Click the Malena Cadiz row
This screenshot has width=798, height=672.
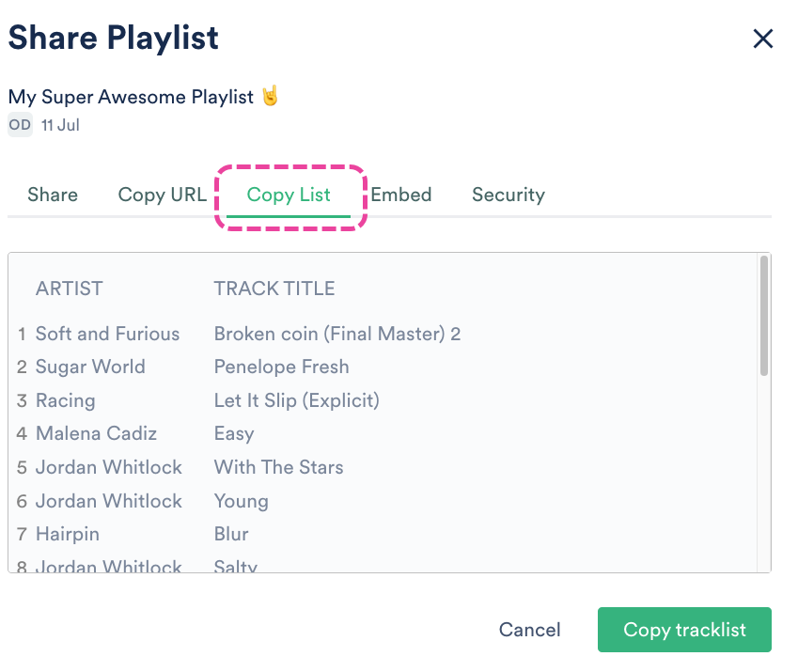(96, 433)
